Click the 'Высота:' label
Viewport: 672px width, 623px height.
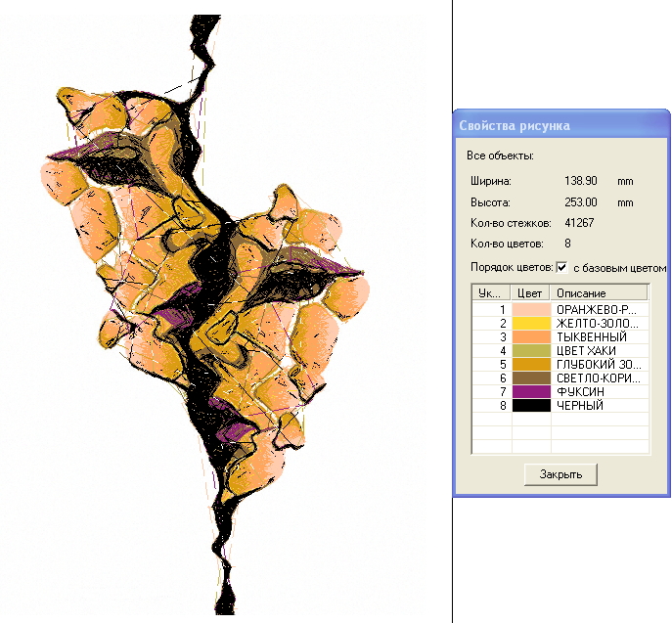(490, 201)
